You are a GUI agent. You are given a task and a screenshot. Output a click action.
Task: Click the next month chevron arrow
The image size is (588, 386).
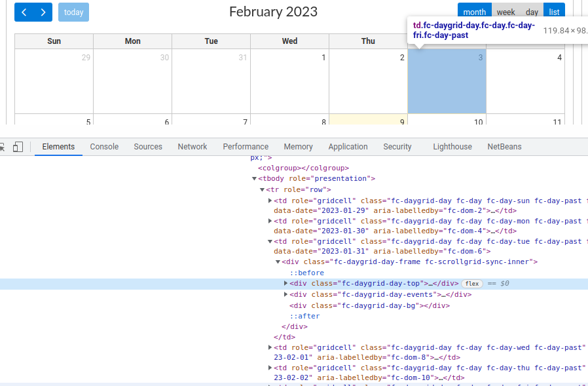click(x=43, y=12)
